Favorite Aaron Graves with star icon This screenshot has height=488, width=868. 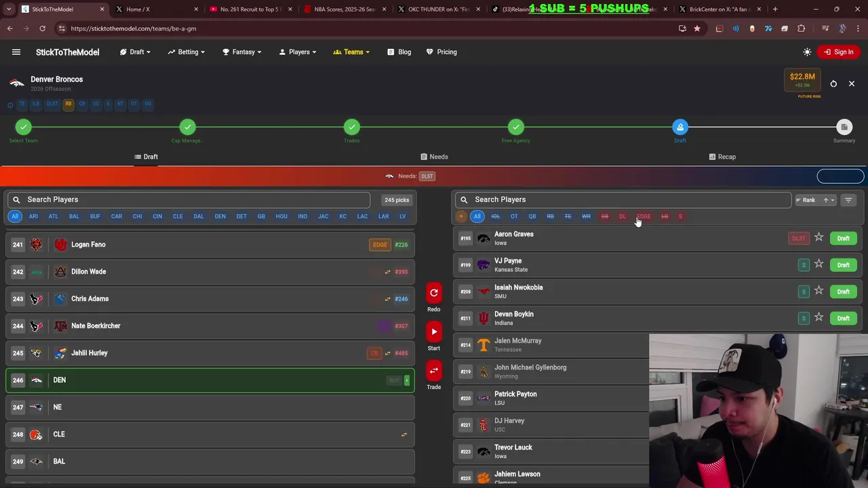[x=818, y=238]
